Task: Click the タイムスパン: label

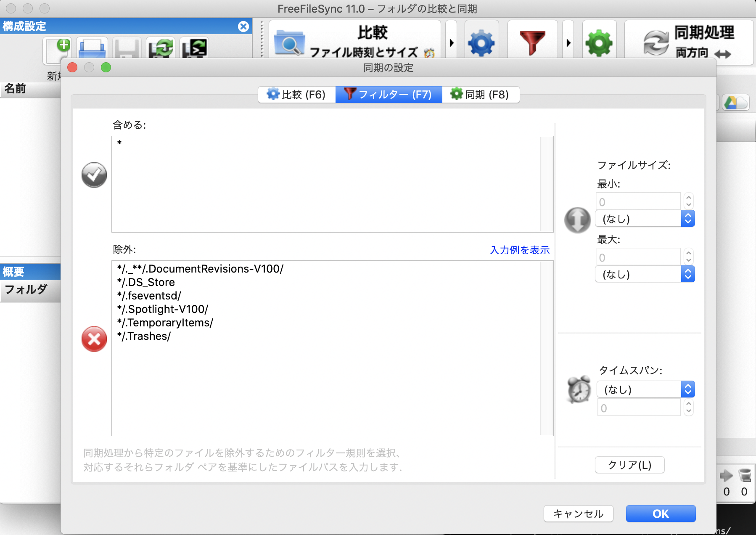Action: (x=631, y=370)
